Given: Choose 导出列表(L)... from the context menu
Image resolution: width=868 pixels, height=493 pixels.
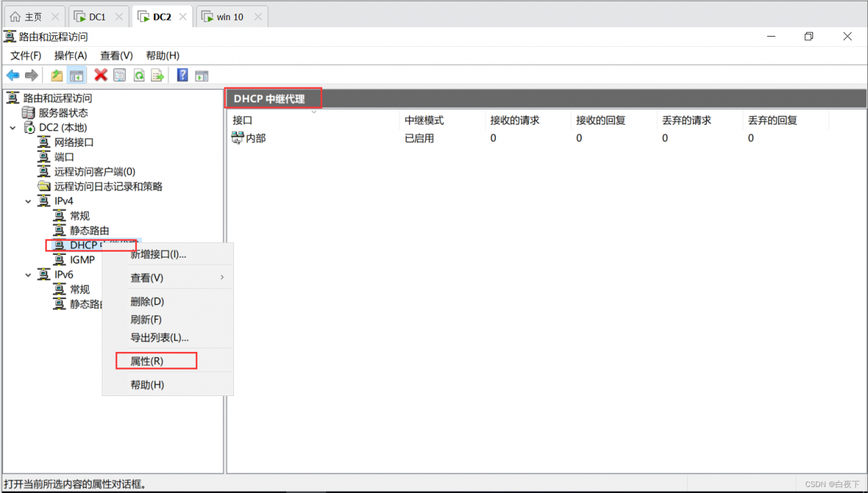Looking at the screenshot, I should [x=167, y=338].
